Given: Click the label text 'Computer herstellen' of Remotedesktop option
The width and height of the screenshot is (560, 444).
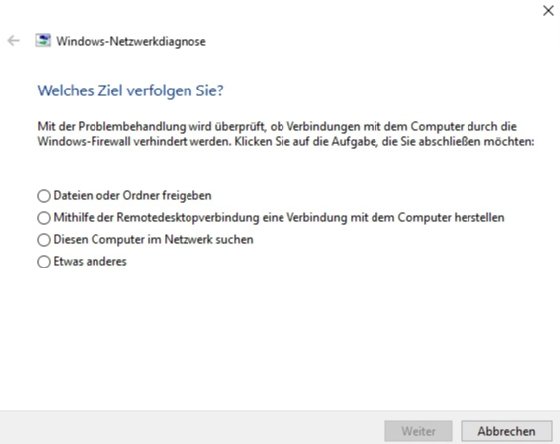Looking at the screenshot, I should click(x=451, y=218).
